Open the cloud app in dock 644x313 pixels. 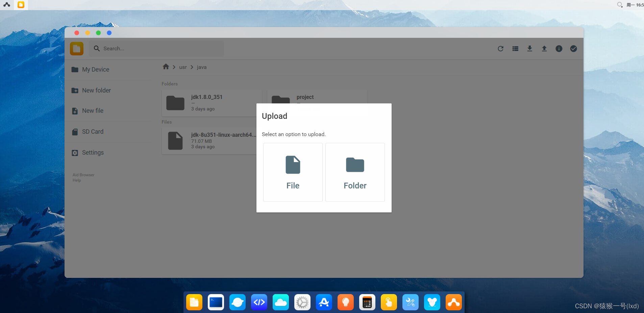(x=281, y=302)
